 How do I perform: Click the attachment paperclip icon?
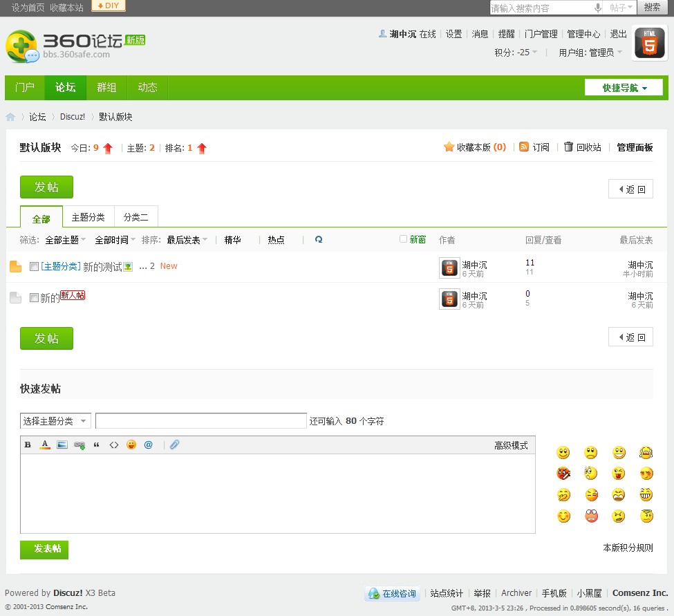[174, 445]
